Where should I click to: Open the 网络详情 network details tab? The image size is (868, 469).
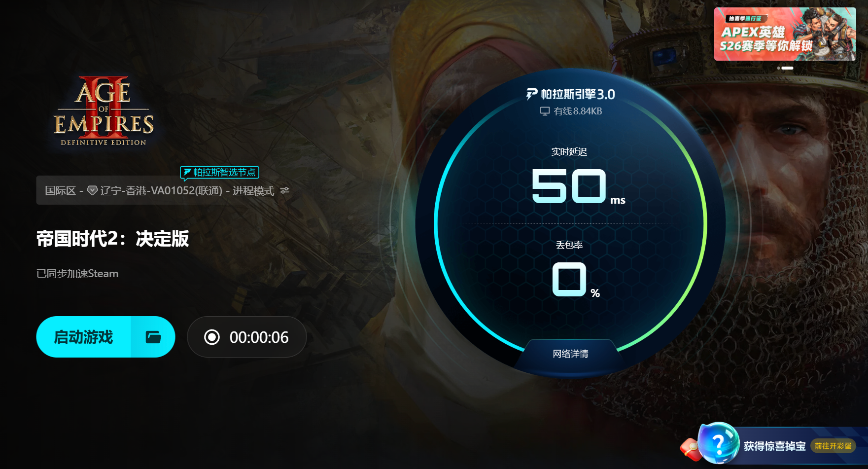(570, 354)
